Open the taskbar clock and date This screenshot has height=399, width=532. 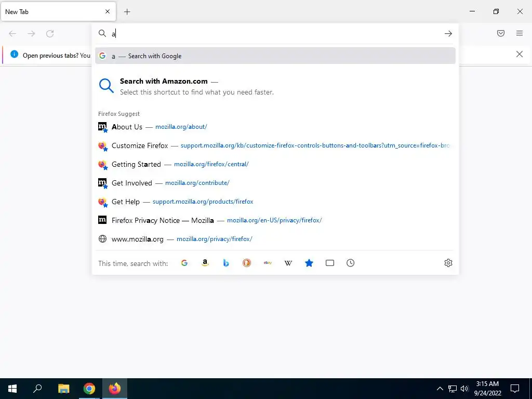click(x=487, y=389)
